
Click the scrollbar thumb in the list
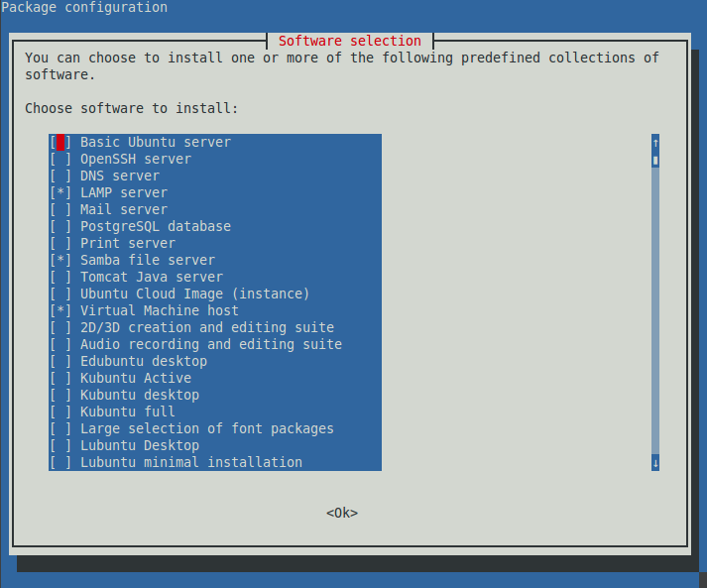tap(655, 160)
